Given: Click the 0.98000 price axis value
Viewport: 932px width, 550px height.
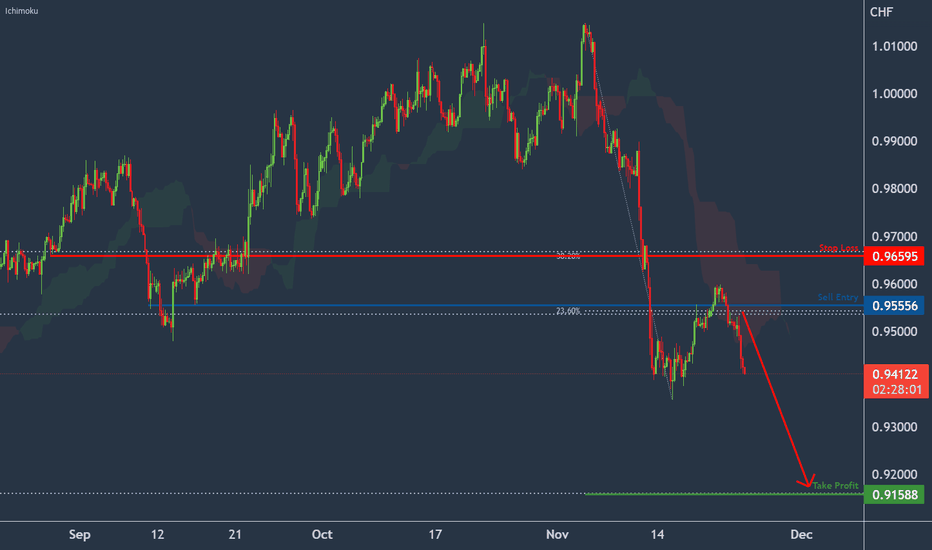Looking at the screenshot, I should tap(895, 189).
